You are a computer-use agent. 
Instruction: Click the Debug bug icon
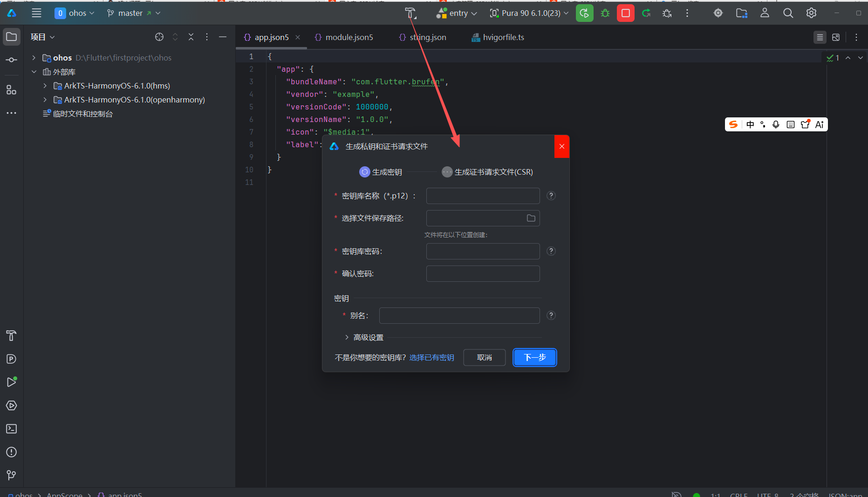(605, 13)
